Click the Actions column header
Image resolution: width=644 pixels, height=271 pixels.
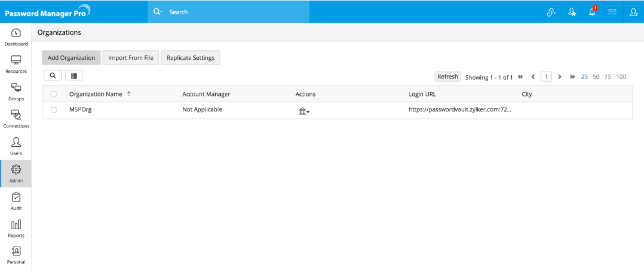click(x=305, y=94)
